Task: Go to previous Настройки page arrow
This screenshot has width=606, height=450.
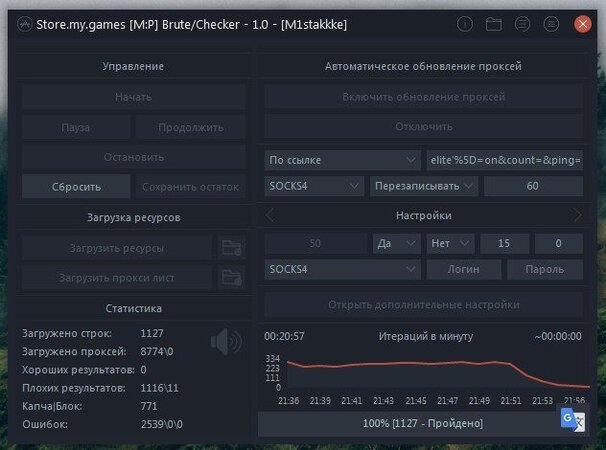Action: pyautogui.click(x=270, y=215)
